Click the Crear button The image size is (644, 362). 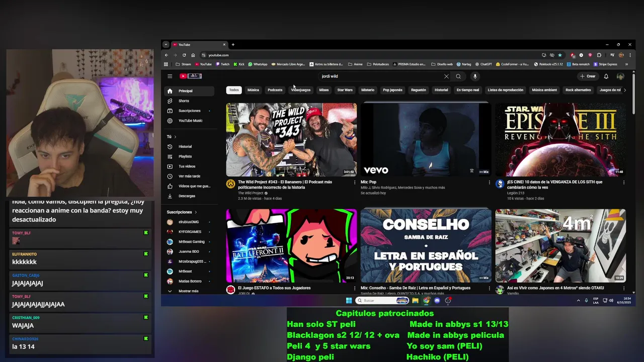click(588, 76)
